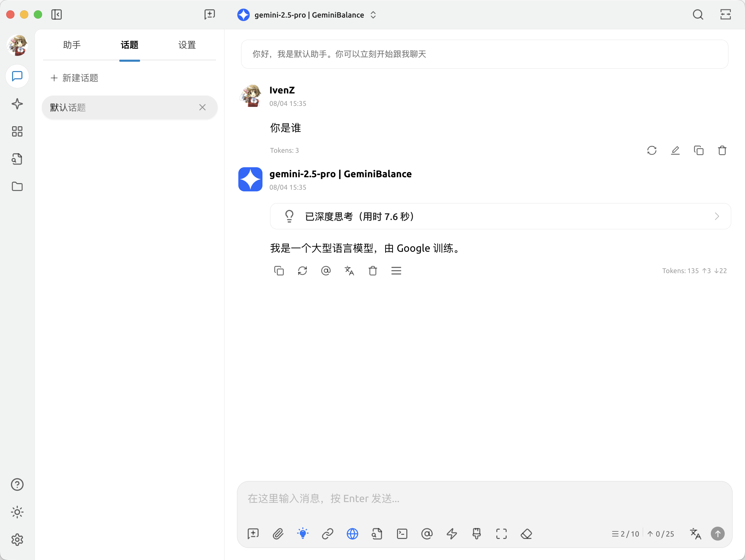Click the mention-model @ icon in input toolbar

[x=427, y=534]
